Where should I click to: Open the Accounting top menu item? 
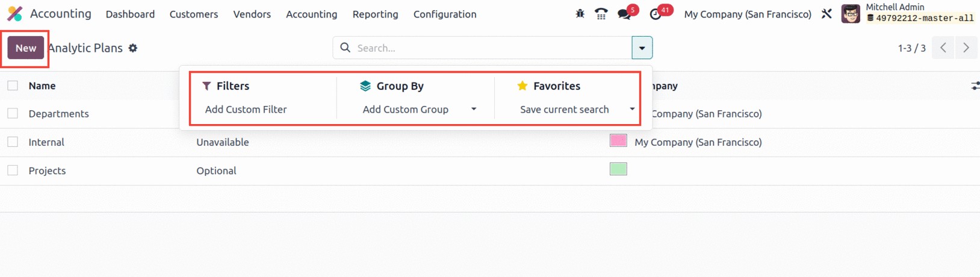[311, 14]
